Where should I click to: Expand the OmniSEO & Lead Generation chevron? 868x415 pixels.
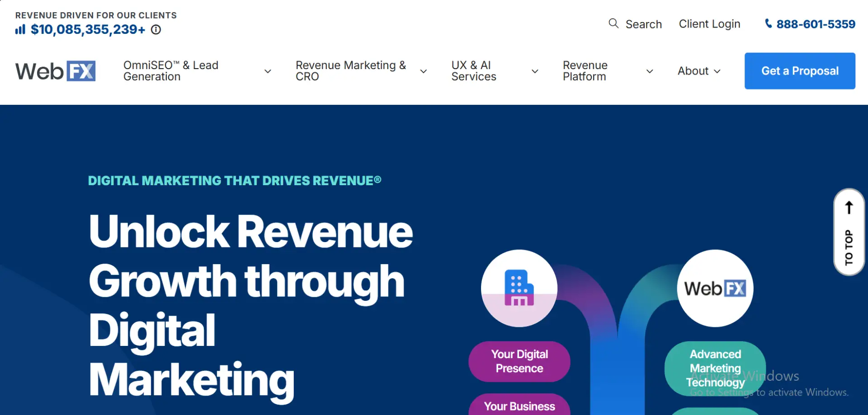pyautogui.click(x=268, y=71)
